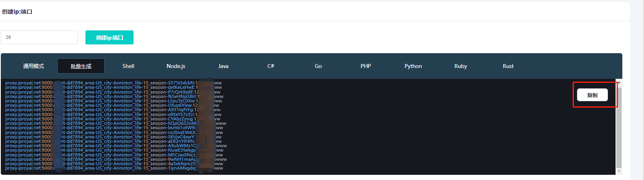Click the scrollbar up arrow in code panel
The height and width of the screenshot is (180, 644).
pos(619,82)
